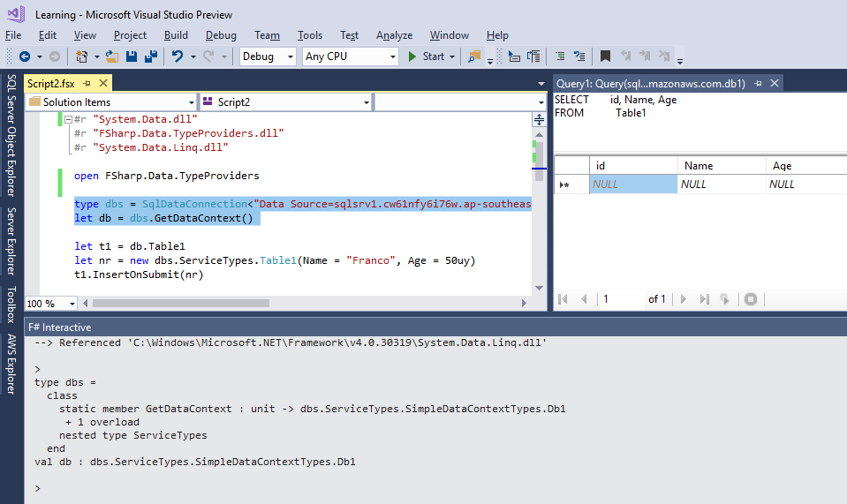Open the Server Explorer side tab
This screenshot has width=847, height=504.
coord(11,241)
